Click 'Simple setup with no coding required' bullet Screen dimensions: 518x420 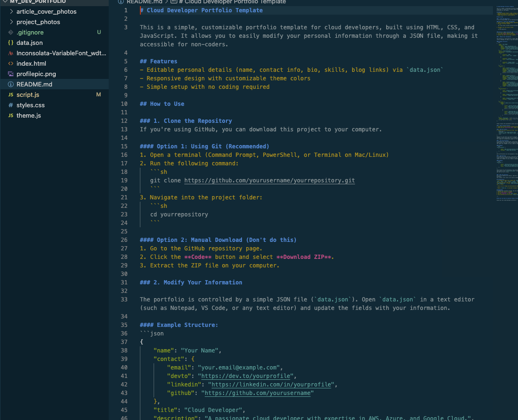pyautogui.click(x=205, y=87)
